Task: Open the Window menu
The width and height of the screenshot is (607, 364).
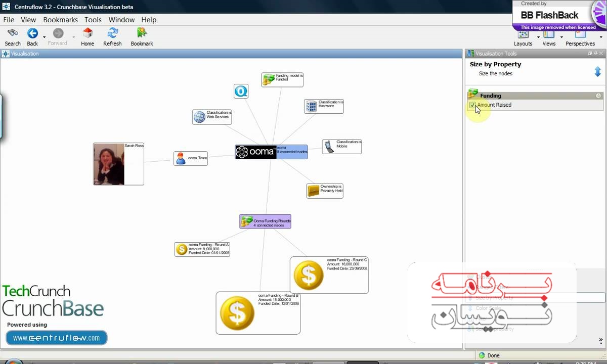Action: 121,20
